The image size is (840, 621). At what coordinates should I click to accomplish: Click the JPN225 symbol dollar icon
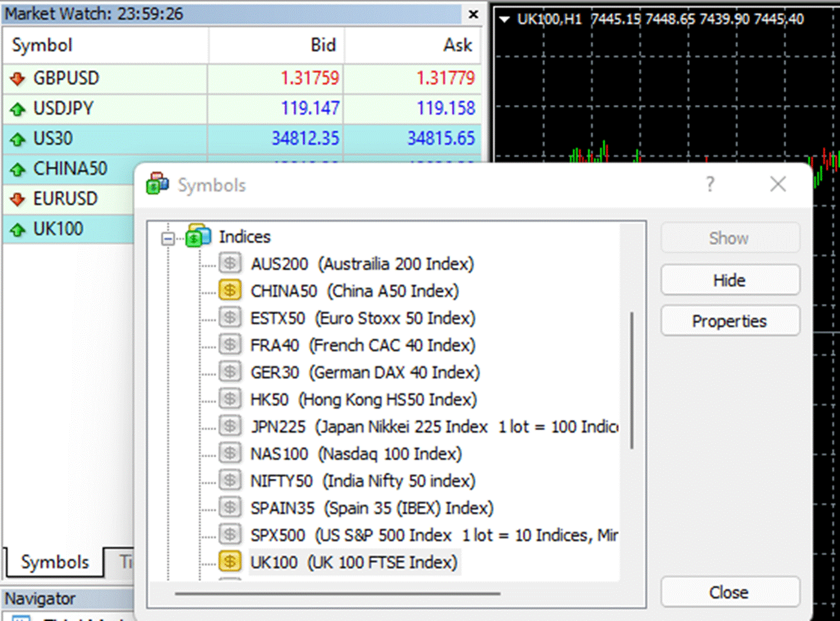pos(230,426)
